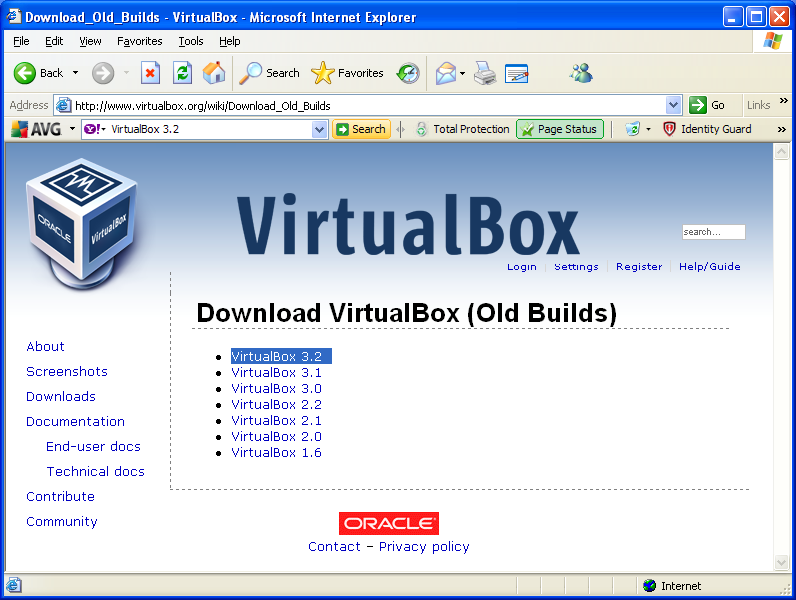The height and width of the screenshot is (600, 796).
Task: Click the page icon in the address bar
Action: pos(63,106)
